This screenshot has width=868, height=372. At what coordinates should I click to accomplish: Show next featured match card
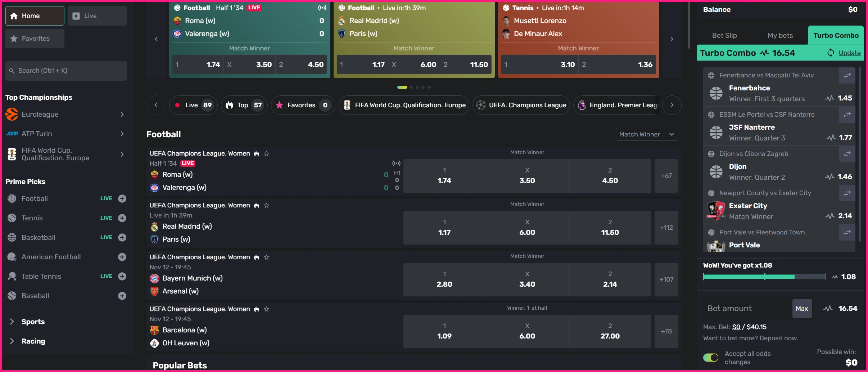pos(672,39)
